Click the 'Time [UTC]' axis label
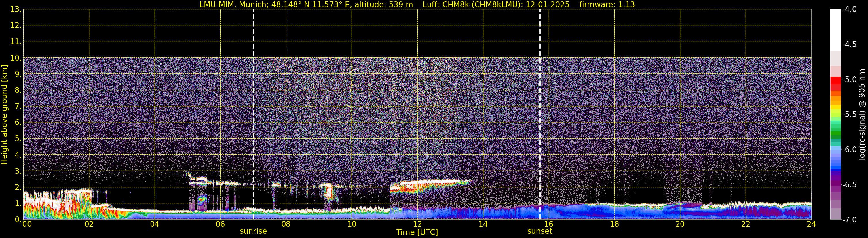 [x=417, y=232]
